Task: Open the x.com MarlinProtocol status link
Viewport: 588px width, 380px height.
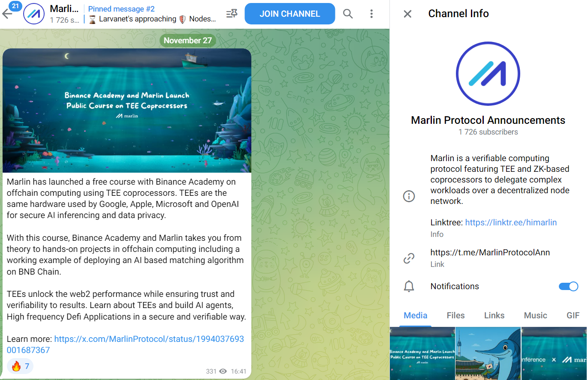Action: [x=125, y=344]
